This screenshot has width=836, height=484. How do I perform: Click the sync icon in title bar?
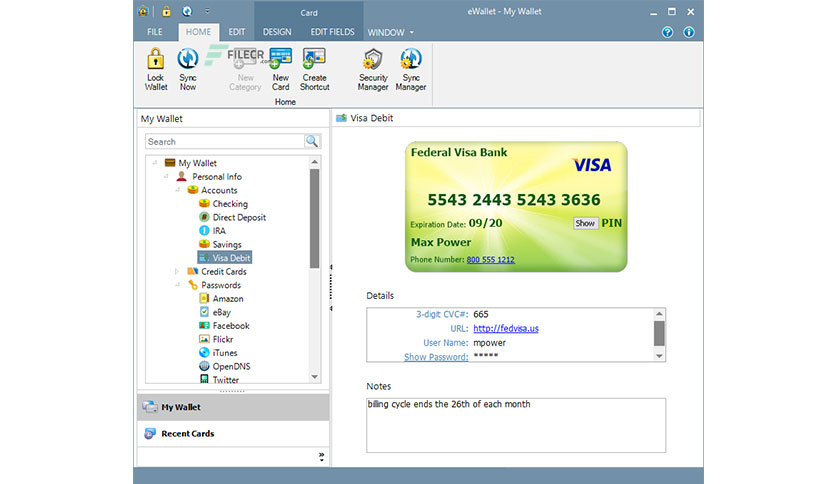(187, 11)
